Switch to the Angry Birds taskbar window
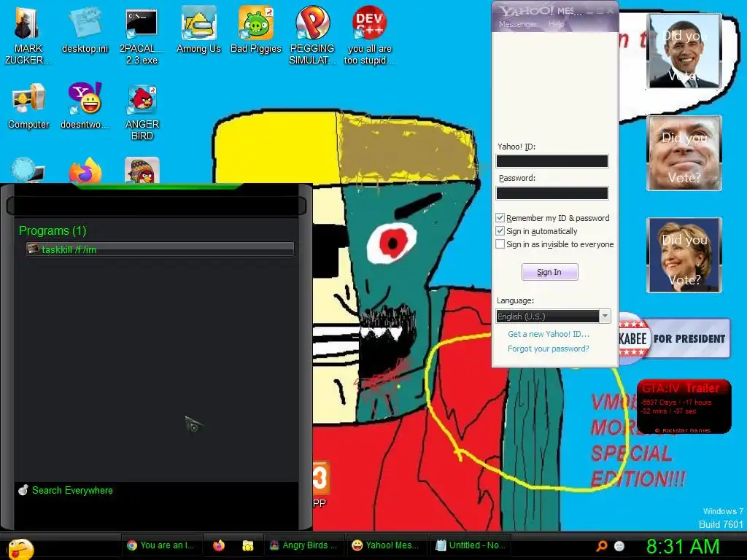 coord(303,545)
